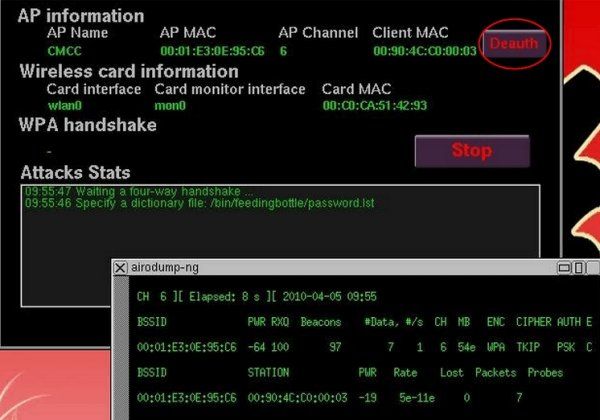600x420 pixels.
Task: Maximize the airodump-ng window
Action: [x=579, y=268]
